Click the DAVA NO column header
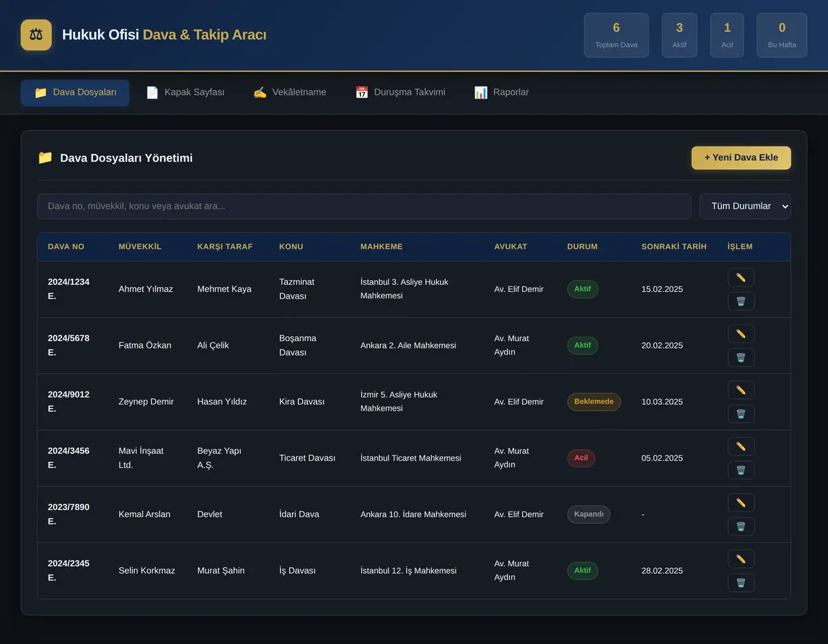828x644 pixels. 66,246
